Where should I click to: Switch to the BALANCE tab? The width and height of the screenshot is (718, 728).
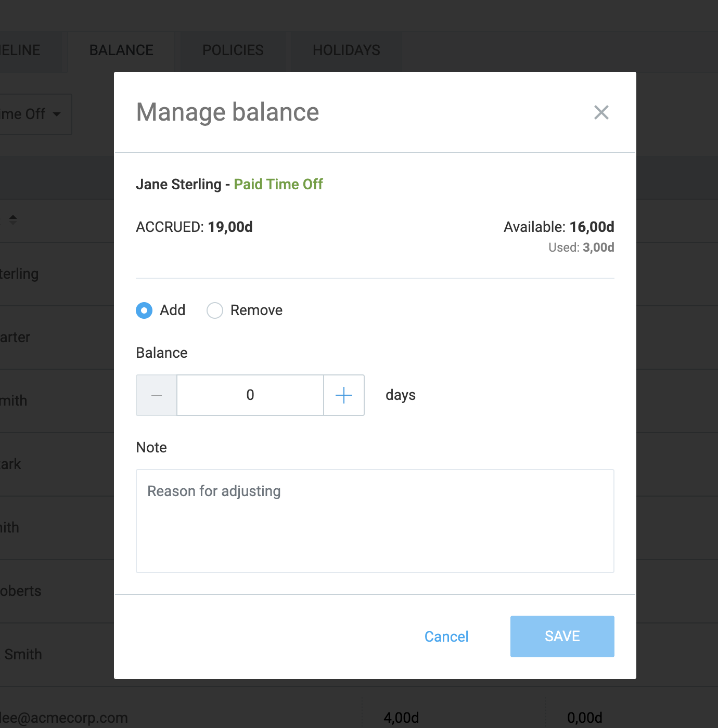pos(121,50)
